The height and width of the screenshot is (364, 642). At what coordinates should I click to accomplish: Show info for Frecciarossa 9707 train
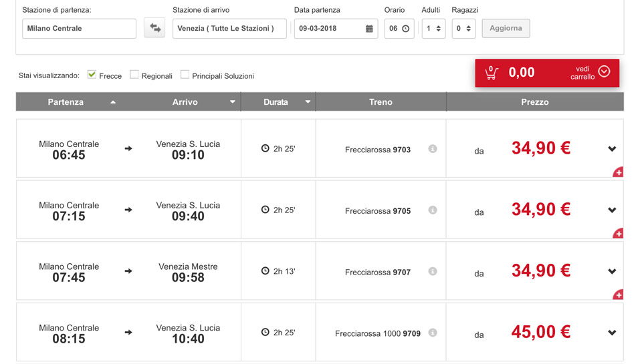click(x=433, y=272)
